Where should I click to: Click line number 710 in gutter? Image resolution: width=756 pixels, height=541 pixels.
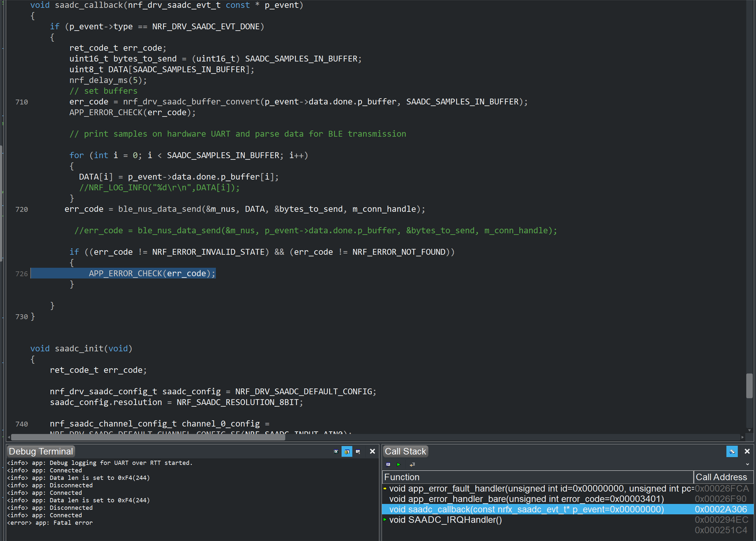tap(21, 102)
